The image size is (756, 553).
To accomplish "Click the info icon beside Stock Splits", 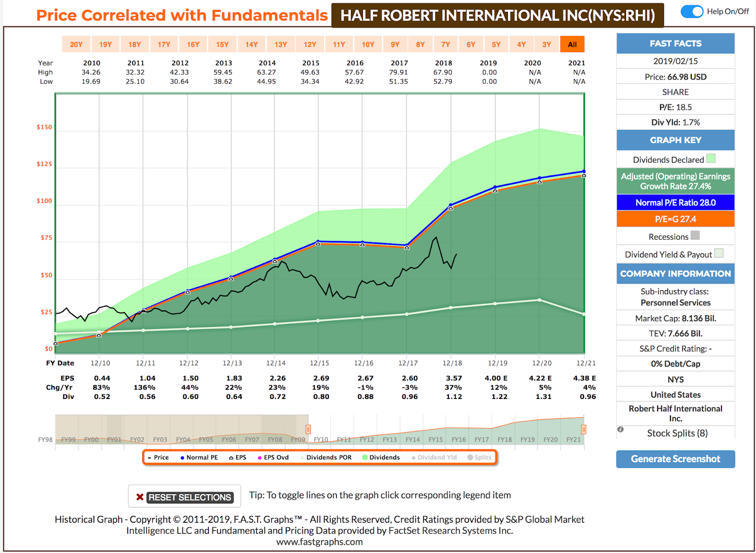I will [x=620, y=430].
